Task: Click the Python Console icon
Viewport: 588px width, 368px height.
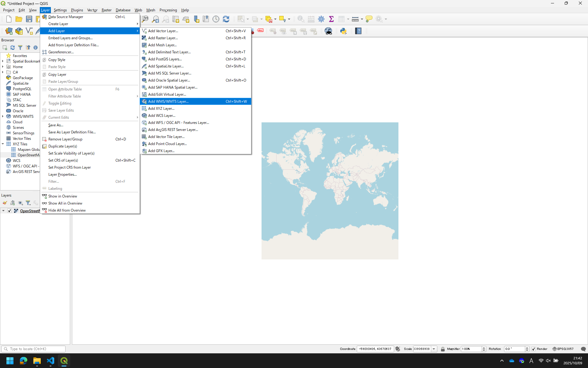Action: click(343, 31)
